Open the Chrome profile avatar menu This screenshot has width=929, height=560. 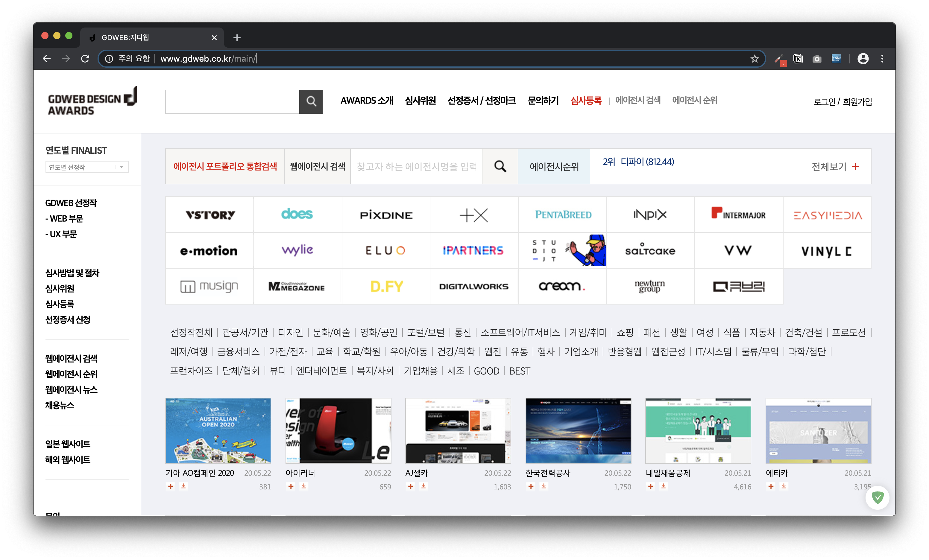[863, 59]
